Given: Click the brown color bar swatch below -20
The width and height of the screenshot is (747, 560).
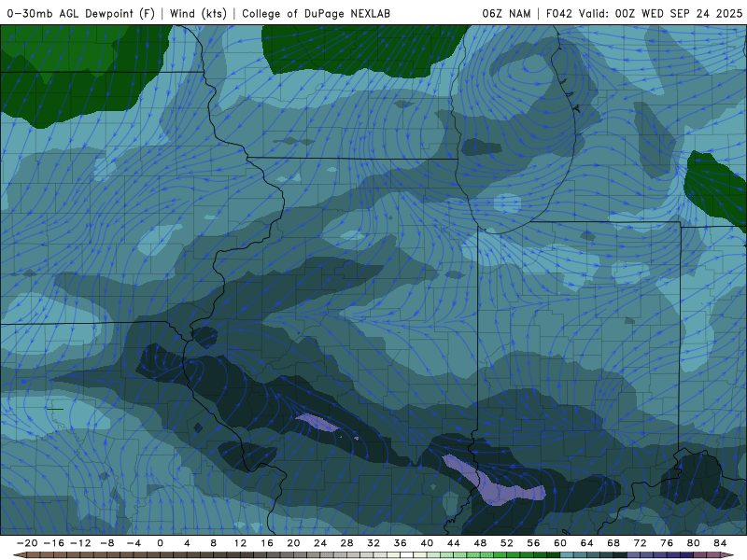Looking at the screenshot, I should click(34, 555).
